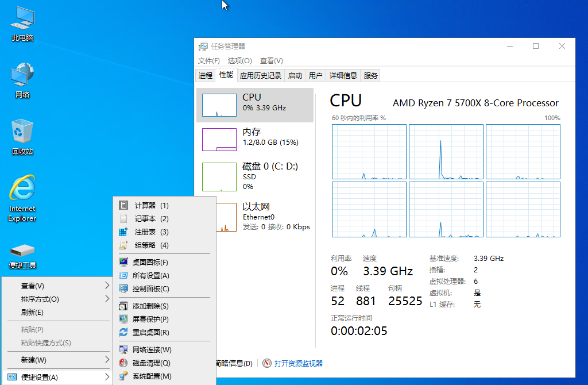Click the resource monitor gauge icon

pyautogui.click(x=266, y=363)
